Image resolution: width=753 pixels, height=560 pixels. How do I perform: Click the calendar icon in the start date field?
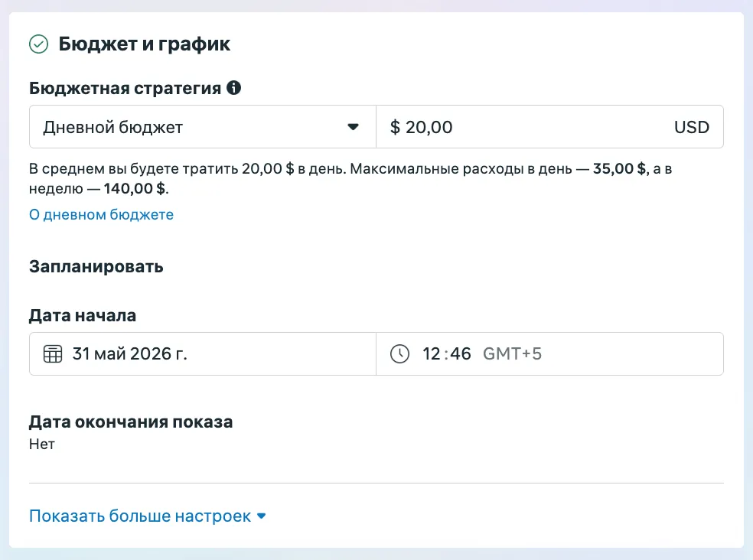tap(53, 354)
